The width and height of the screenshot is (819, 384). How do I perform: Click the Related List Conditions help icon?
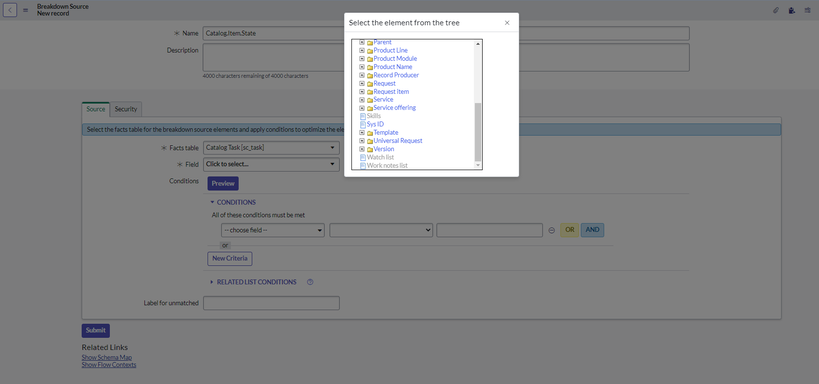click(x=310, y=282)
